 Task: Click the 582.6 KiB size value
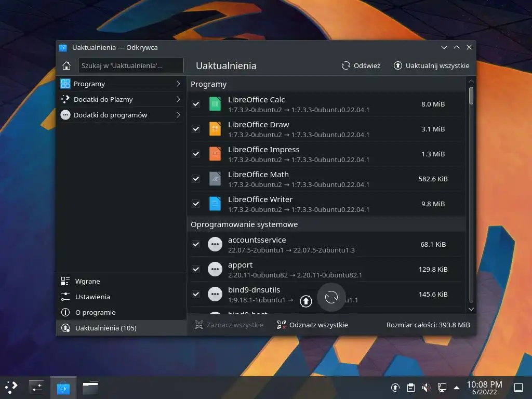click(433, 179)
